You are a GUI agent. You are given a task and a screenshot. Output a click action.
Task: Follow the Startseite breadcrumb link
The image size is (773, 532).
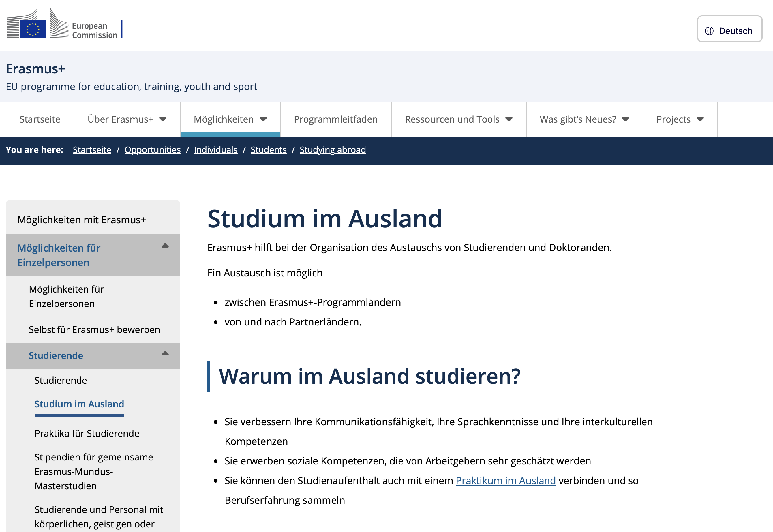pos(92,150)
